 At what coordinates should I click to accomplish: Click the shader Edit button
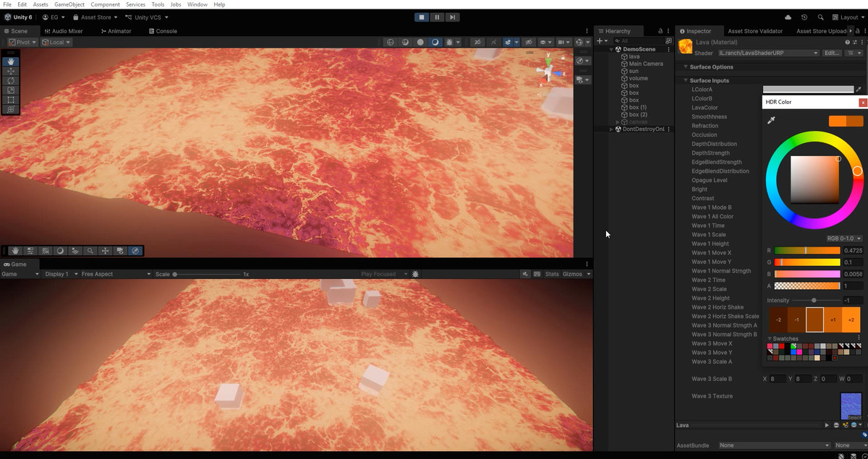point(832,53)
